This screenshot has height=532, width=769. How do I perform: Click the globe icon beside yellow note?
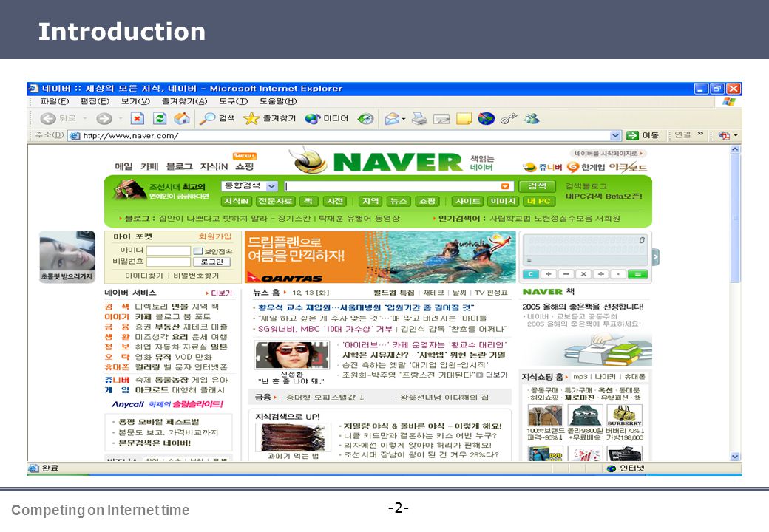486,118
